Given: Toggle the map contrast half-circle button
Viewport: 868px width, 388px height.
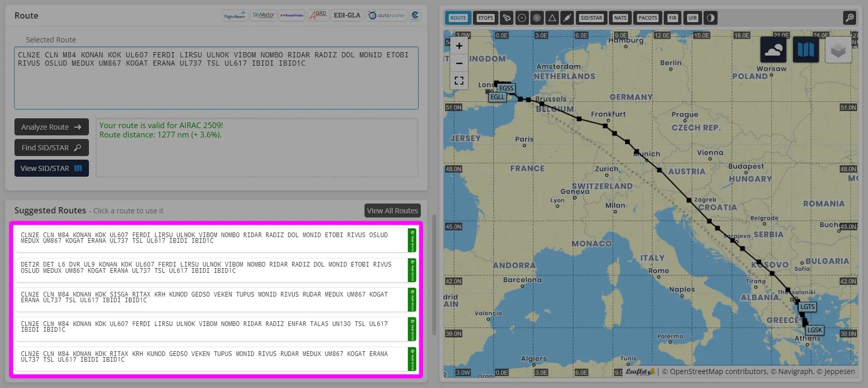Looking at the screenshot, I should (x=711, y=18).
